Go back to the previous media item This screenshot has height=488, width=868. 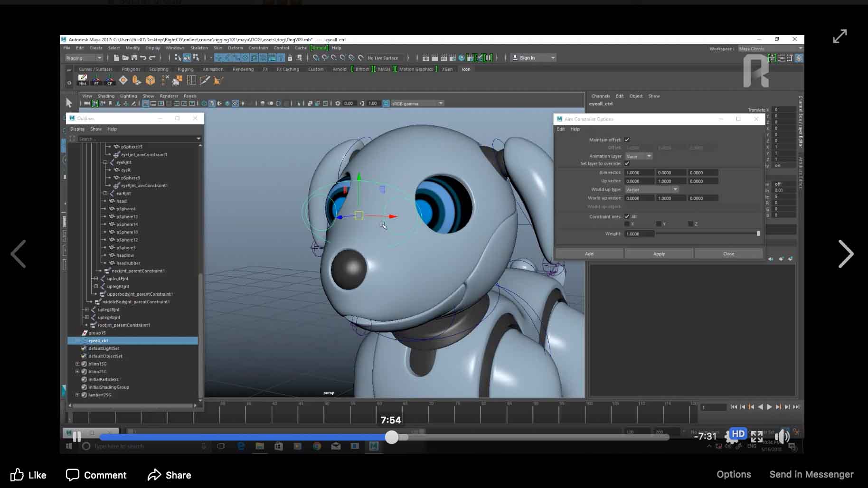[19, 254]
